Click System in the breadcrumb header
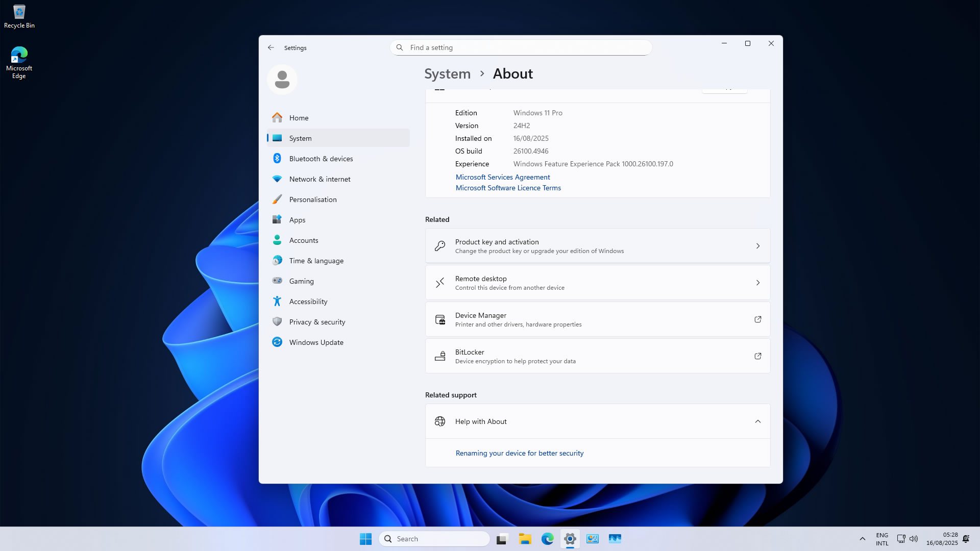The height and width of the screenshot is (551, 980). [447, 73]
